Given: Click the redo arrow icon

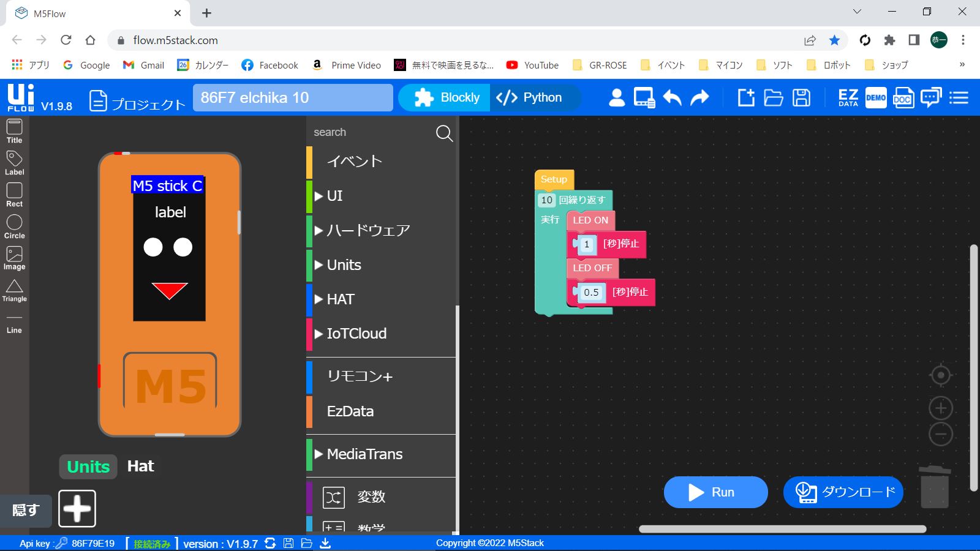Looking at the screenshot, I should [x=699, y=98].
